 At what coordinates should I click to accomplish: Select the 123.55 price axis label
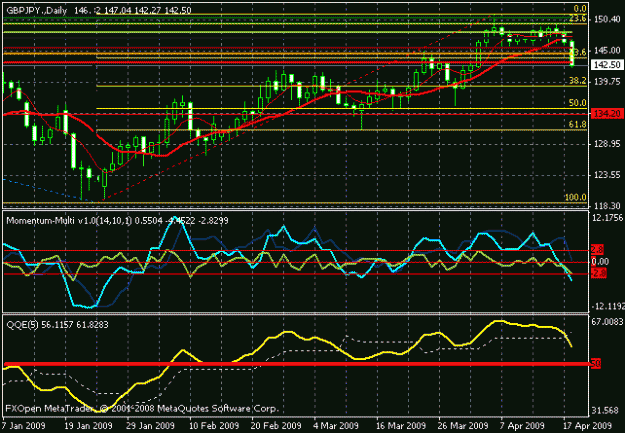coord(607,175)
